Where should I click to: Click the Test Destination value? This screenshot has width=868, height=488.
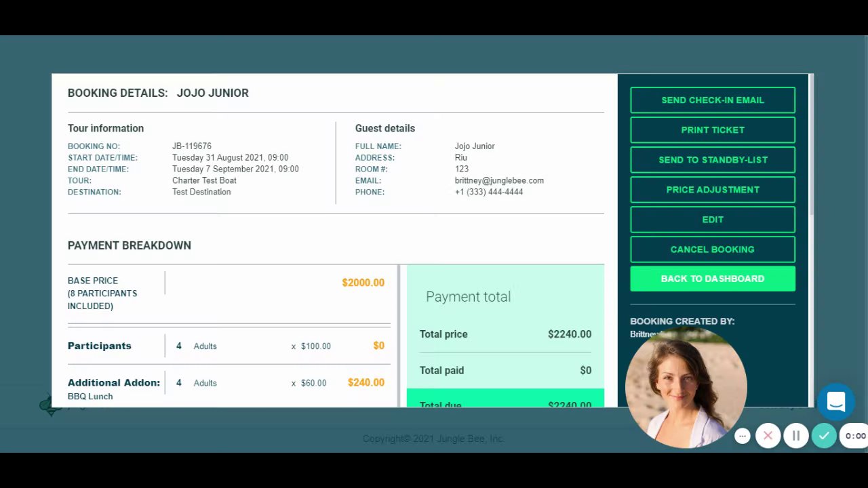201,192
